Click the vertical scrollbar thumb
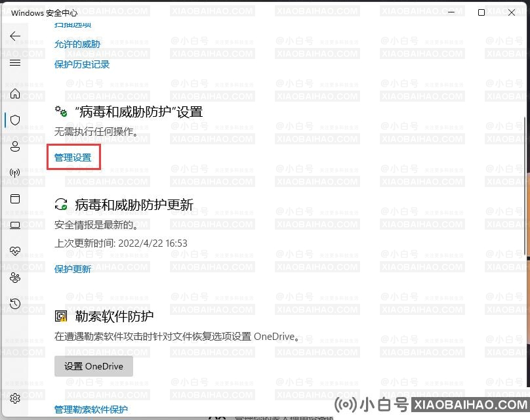The width and height of the screenshot is (530, 420). (525, 186)
